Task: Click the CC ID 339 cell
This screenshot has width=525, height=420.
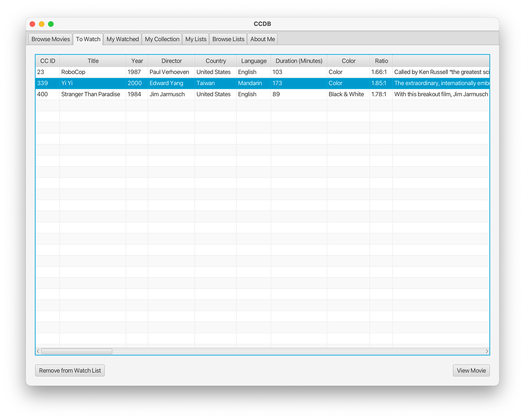Action: (48, 83)
